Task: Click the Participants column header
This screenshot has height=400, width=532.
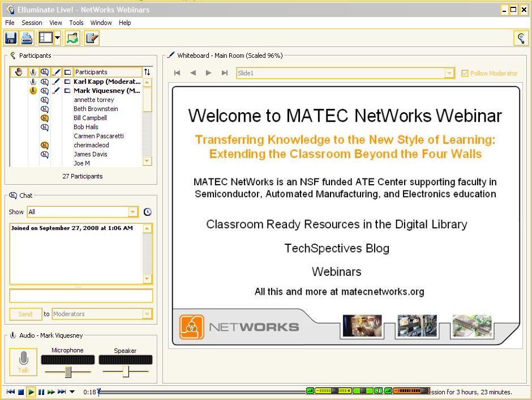Action: [108, 72]
